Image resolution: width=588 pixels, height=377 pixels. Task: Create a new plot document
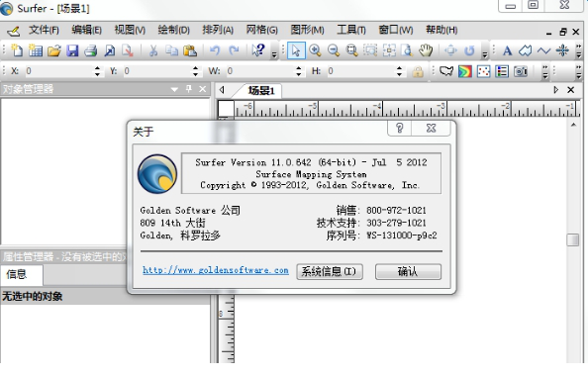(x=17, y=50)
